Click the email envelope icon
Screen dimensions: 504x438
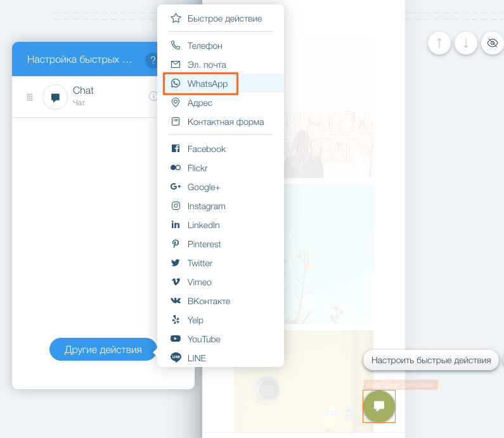pyautogui.click(x=176, y=65)
